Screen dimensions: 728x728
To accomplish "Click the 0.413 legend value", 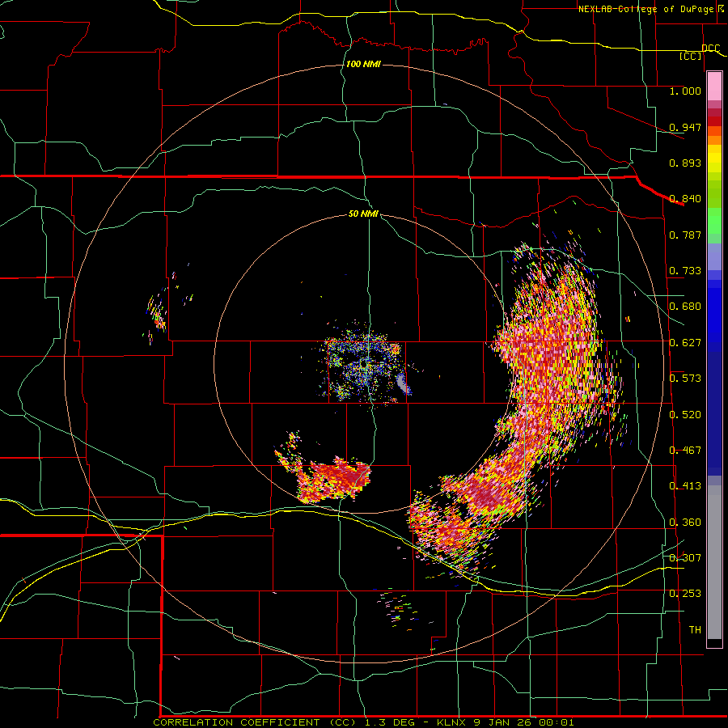I will pyautogui.click(x=685, y=485).
